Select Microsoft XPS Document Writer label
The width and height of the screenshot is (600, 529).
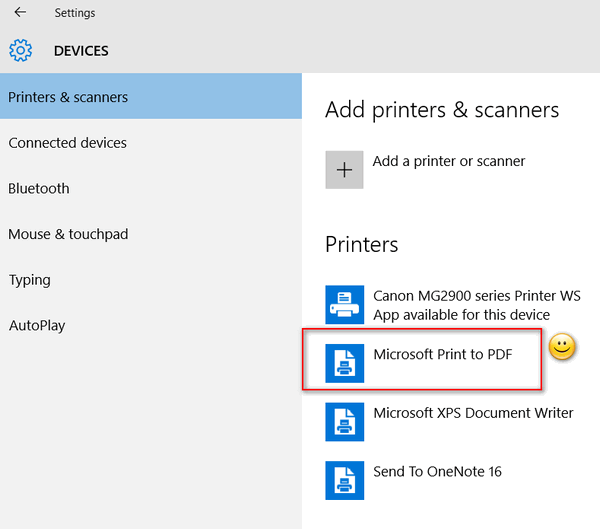[x=473, y=413]
